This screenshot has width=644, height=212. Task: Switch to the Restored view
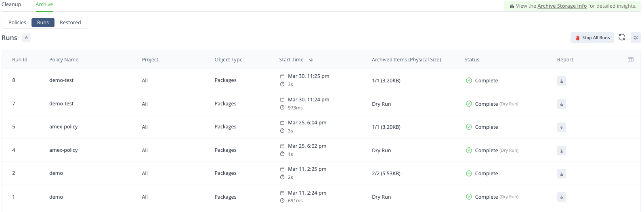[70, 23]
